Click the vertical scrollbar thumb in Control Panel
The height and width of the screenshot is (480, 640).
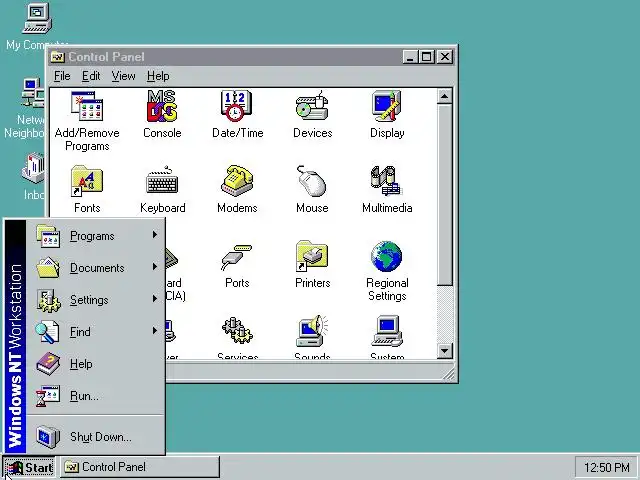click(444, 195)
